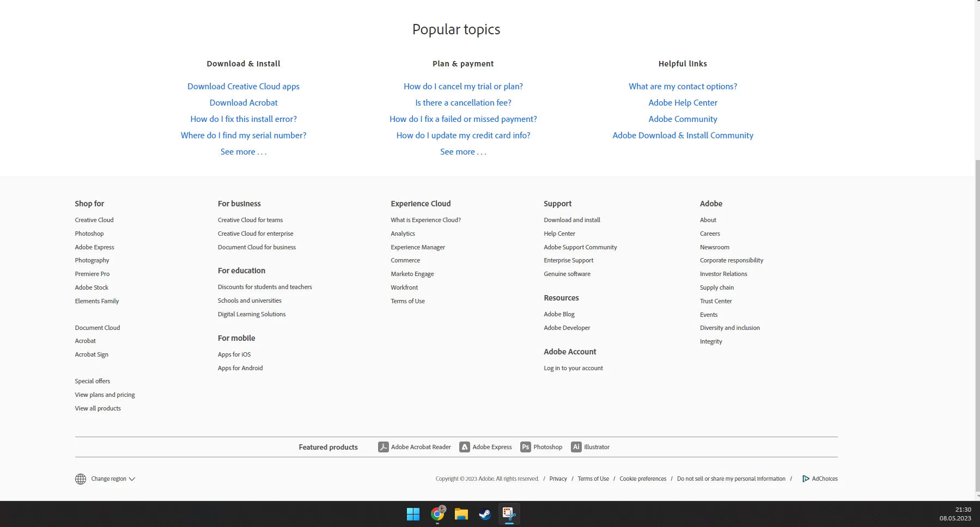Open Creative Cloud under Shop for
980x527 pixels.
94,220
